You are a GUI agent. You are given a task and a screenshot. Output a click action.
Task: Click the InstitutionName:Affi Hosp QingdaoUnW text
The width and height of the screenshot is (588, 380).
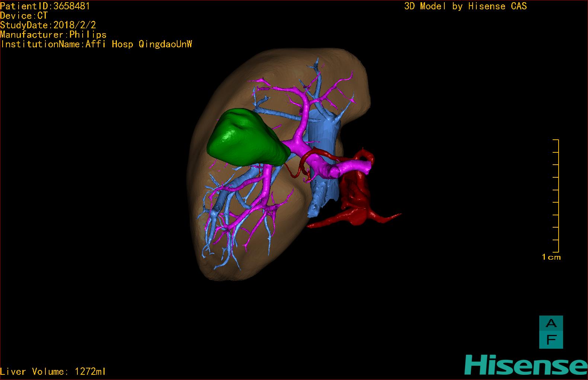[x=96, y=44]
